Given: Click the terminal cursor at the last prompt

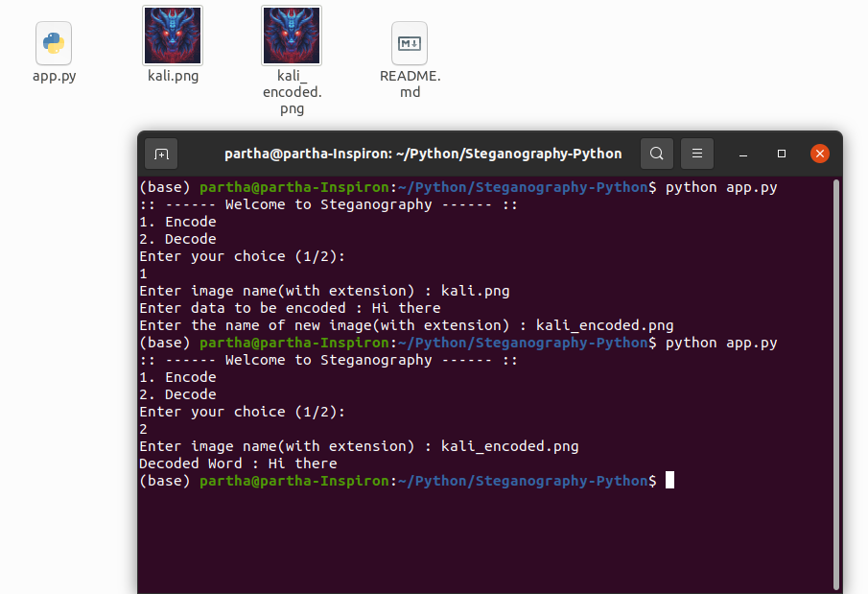Looking at the screenshot, I should coord(669,480).
